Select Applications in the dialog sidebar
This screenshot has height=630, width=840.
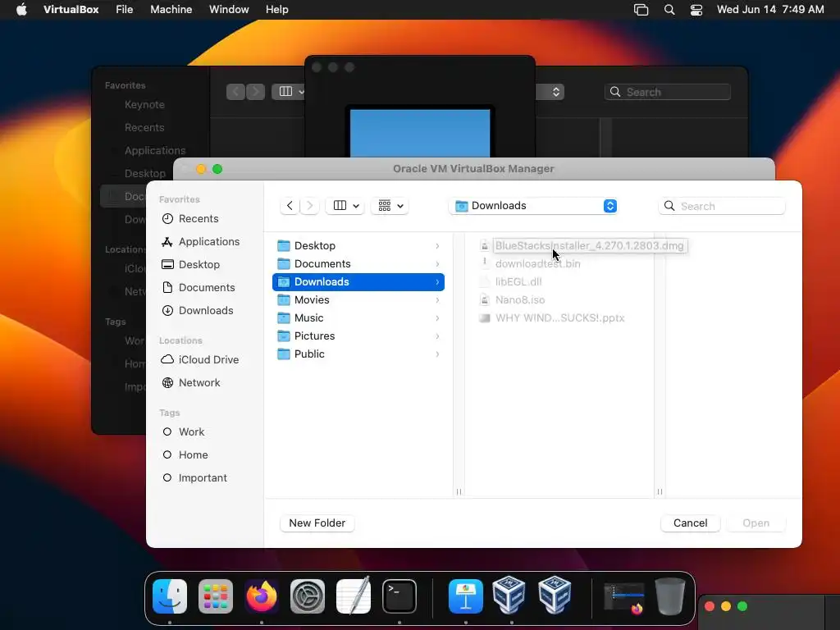[209, 242]
